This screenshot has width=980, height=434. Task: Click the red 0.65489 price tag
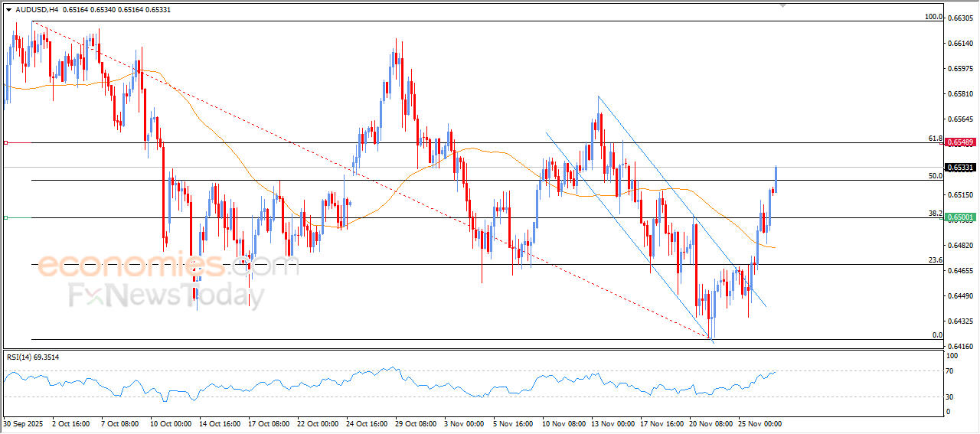(960, 142)
